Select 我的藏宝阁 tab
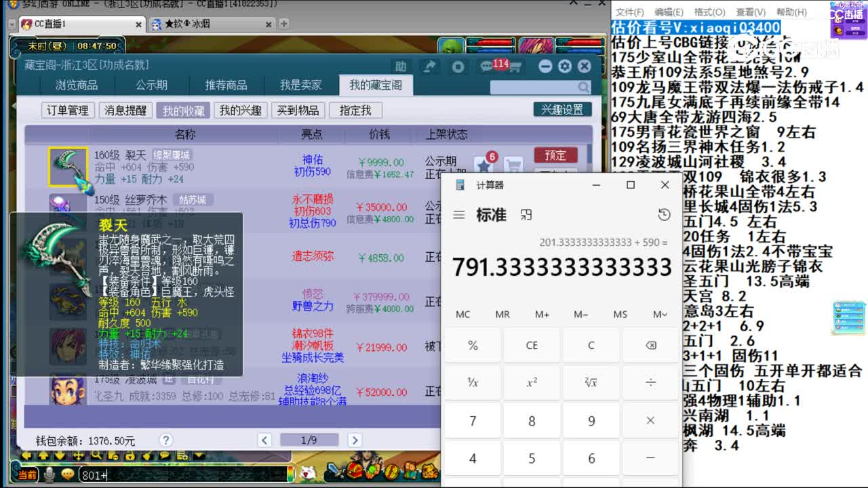 [376, 85]
